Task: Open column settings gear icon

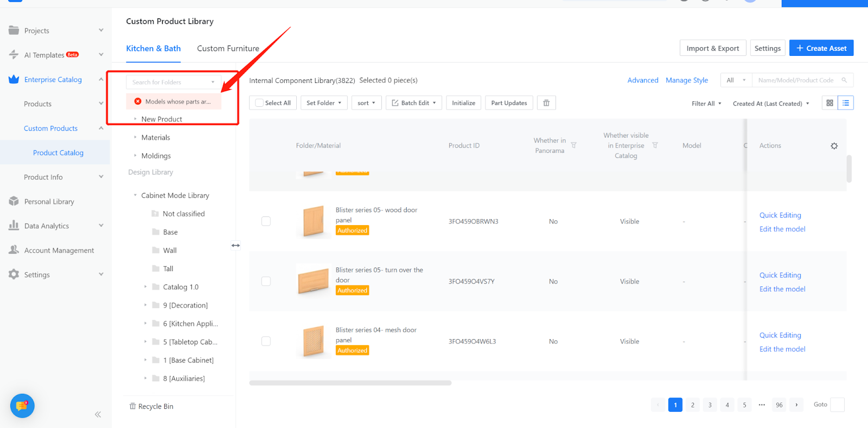Action: coord(834,146)
